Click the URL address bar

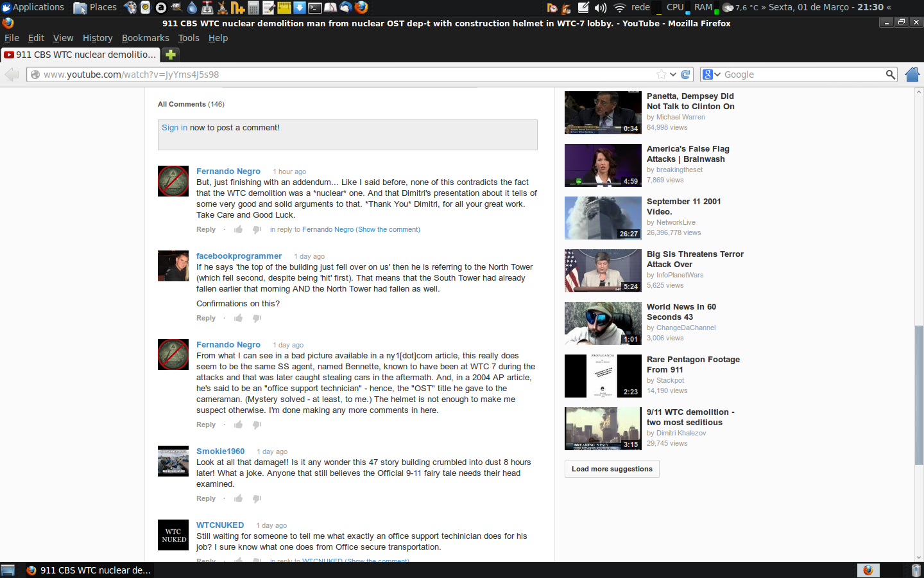[346, 74]
